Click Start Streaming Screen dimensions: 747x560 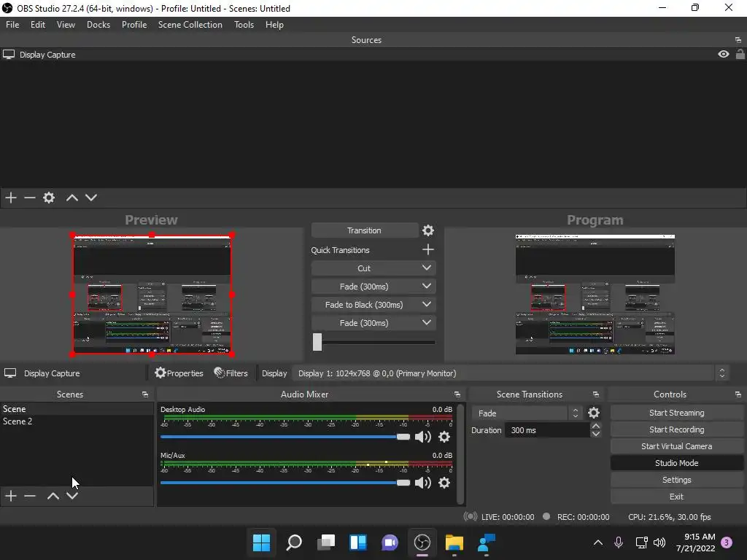676,413
